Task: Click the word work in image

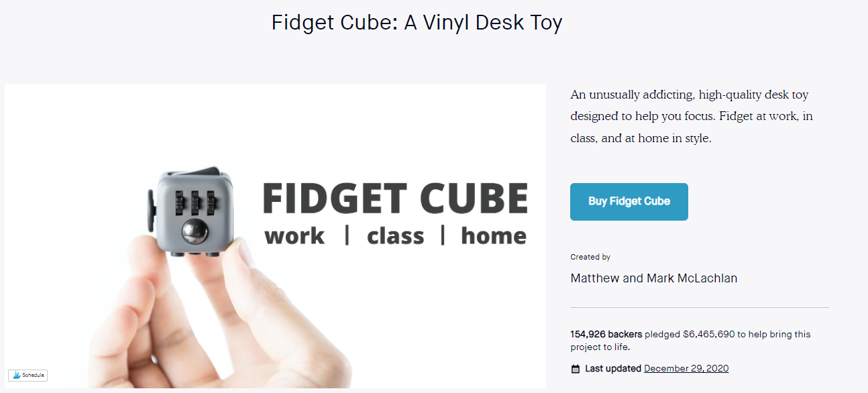Action: click(294, 236)
